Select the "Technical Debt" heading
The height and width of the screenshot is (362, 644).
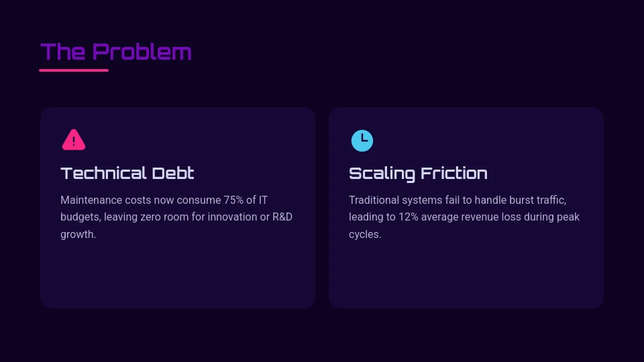coord(127,173)
